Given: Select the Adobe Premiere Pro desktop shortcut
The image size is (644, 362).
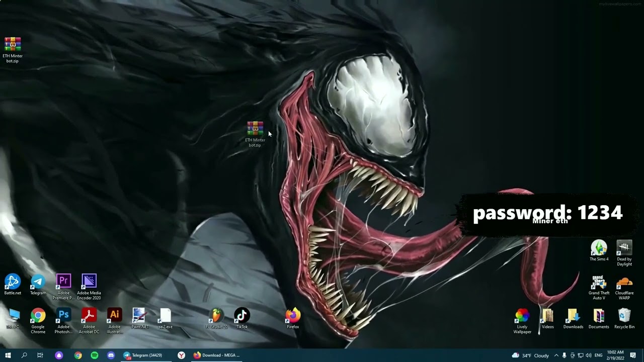Looking at the screenshot, I should pyautogui.click(x=63, y=287).
